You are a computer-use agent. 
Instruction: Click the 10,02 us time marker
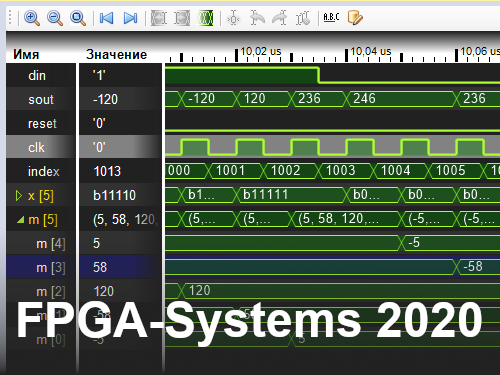[x=261, y=51]
